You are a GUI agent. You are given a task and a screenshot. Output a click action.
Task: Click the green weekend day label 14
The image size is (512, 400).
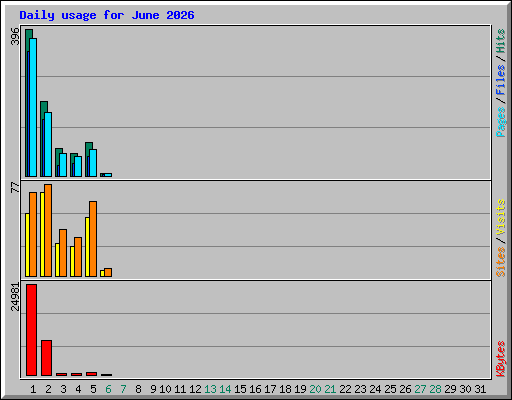coord(225,389)
